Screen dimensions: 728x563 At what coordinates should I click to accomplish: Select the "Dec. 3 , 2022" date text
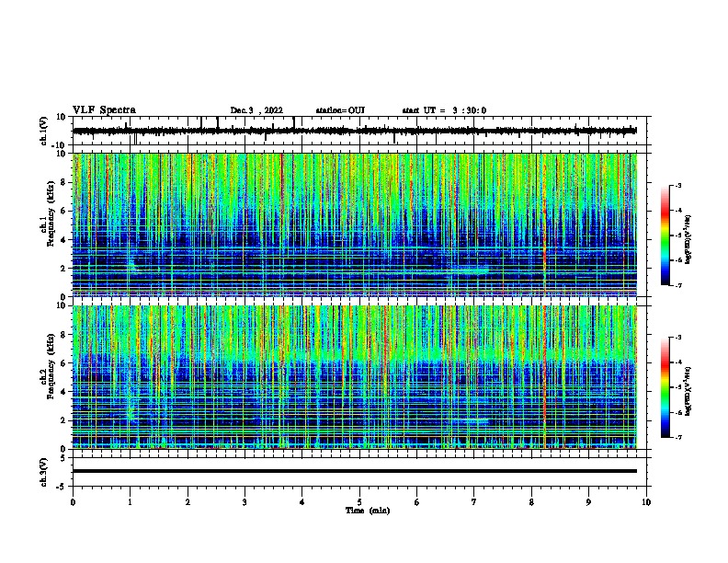256,110
